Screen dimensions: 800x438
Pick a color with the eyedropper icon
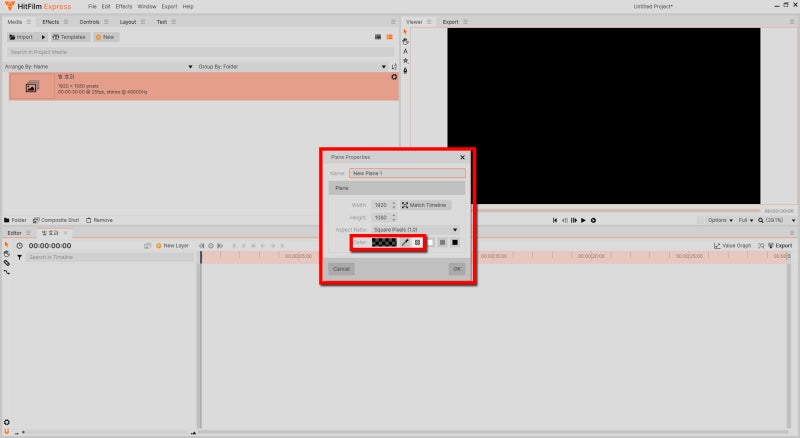coord(405,242)
